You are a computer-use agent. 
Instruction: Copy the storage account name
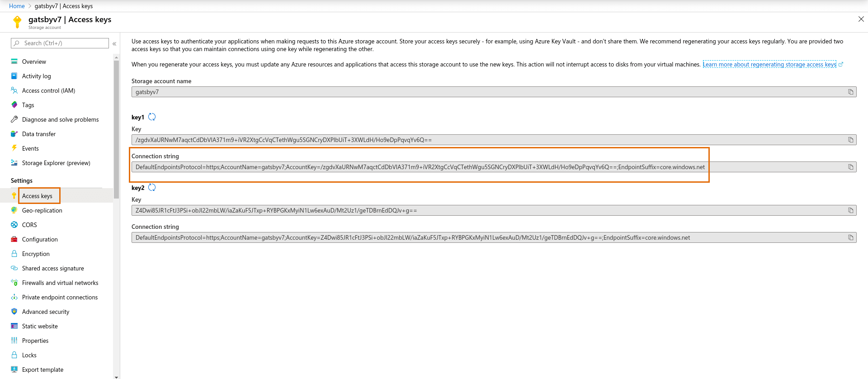[851, 92]
